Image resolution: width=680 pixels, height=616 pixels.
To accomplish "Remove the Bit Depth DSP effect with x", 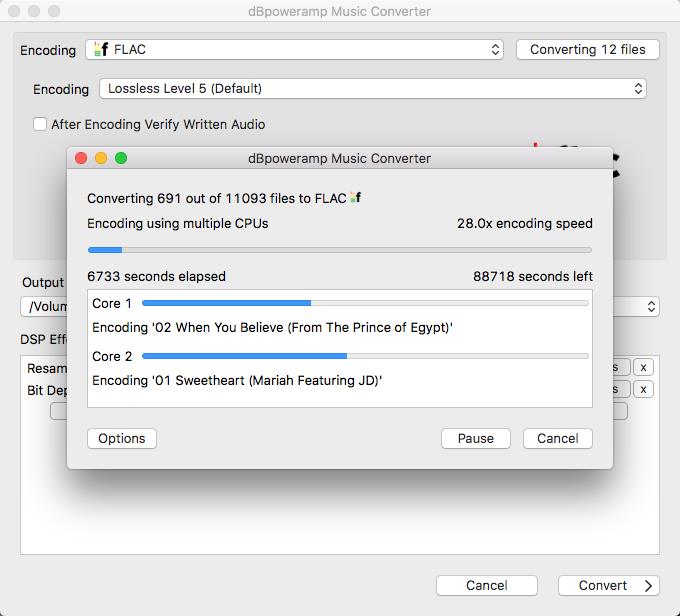I will point(643,390).
